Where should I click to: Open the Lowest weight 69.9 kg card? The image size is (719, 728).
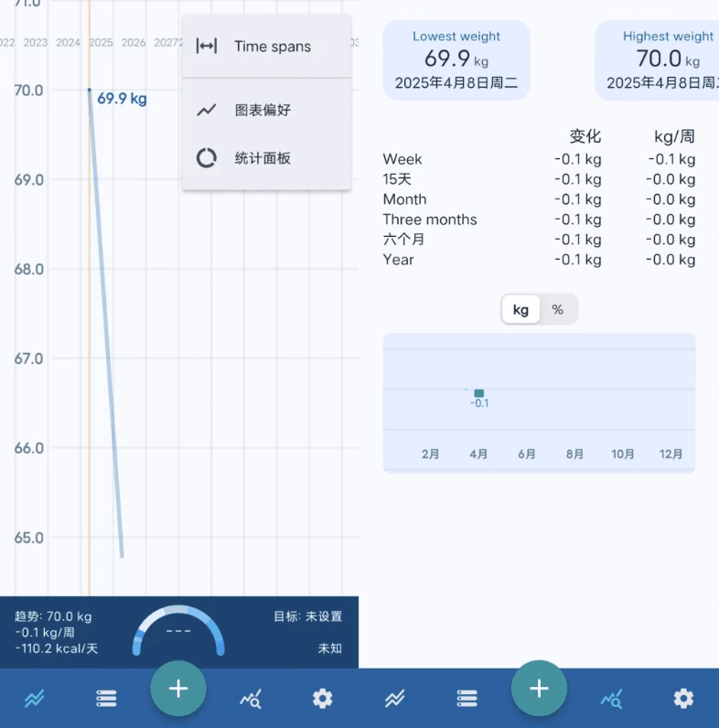(456, 60)
